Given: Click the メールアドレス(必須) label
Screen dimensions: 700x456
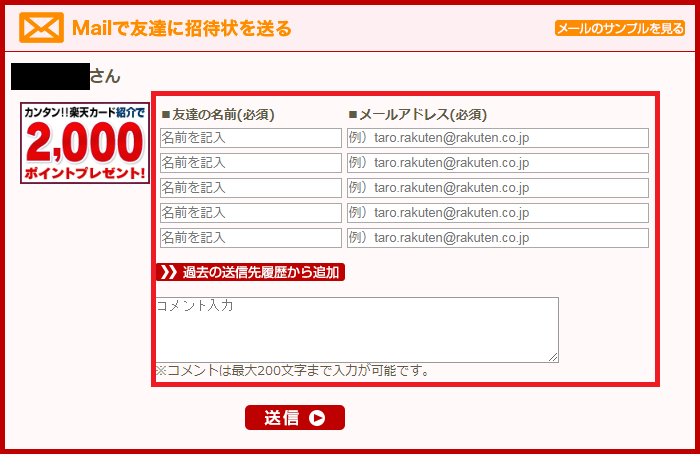Looking at the screenshot, I should click(x=417, y=115).
